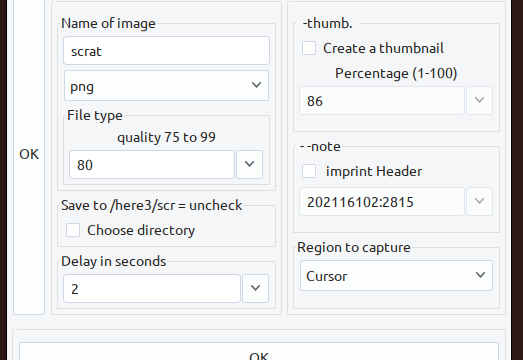Open the Region to capture Cursor dropdown
Image resolution: width=523 pixels, height=360 pixels.
(x=396, y=276)
